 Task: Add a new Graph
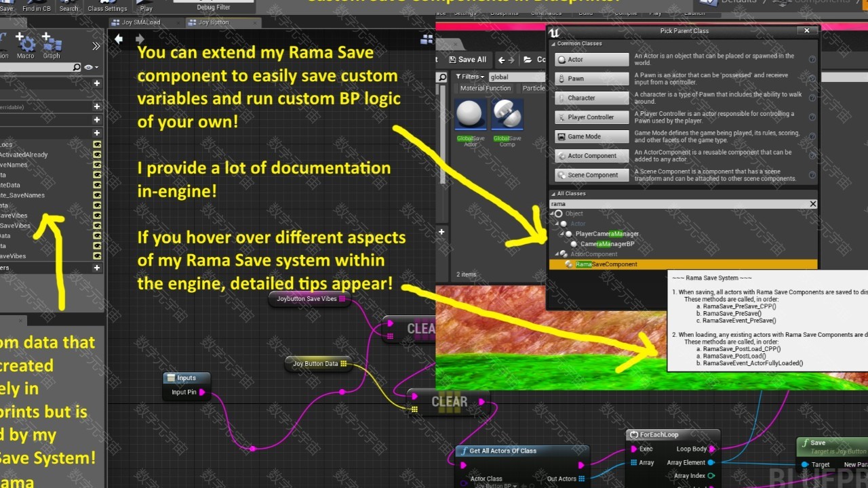[x=52, y=45]
